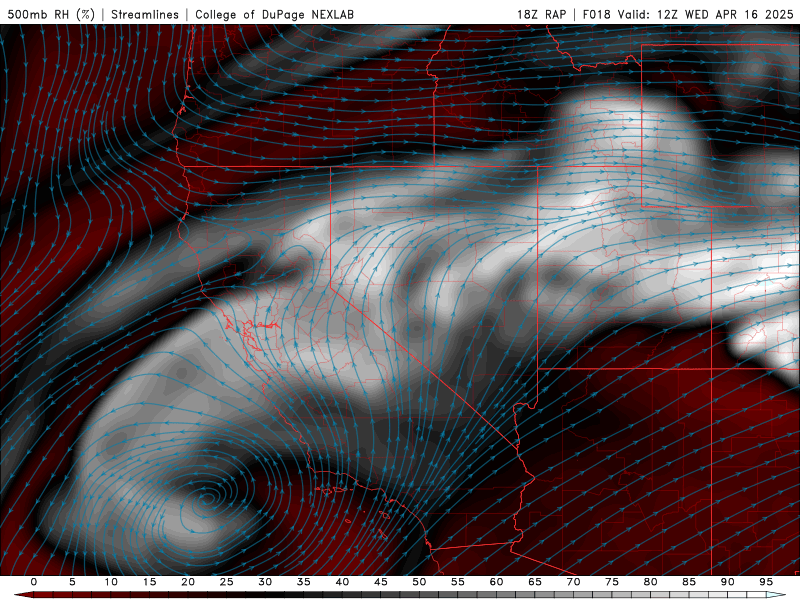The width and height of the screenshot is (800, 600).
Task: Select the colorbar label "10"
Action: tap(111, 582)
